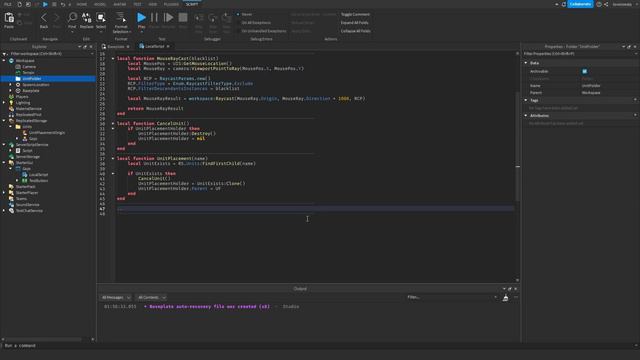Click the Undo arrow in title bar
The image size is (640, 360).
click(62, 4)
